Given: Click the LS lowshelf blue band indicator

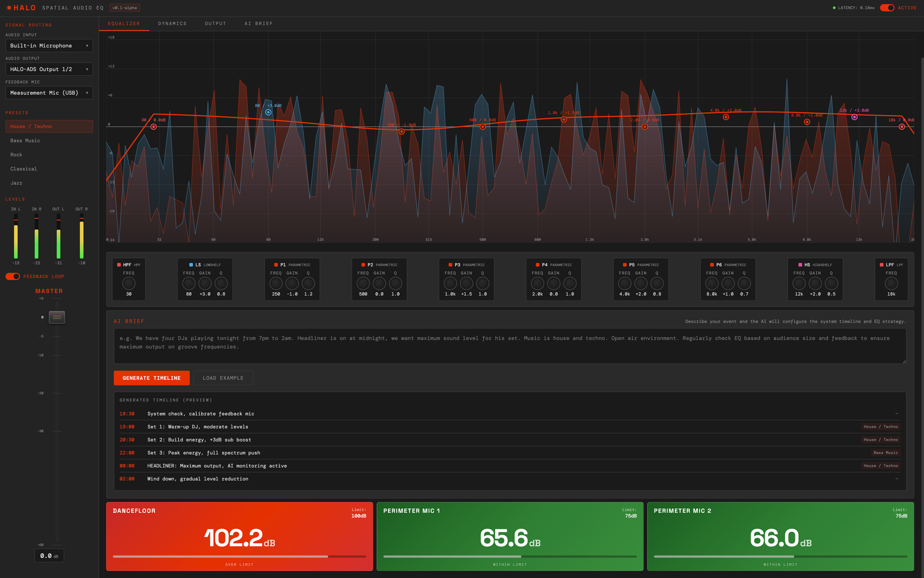Looking at the screenshot, I should [191, 265].
